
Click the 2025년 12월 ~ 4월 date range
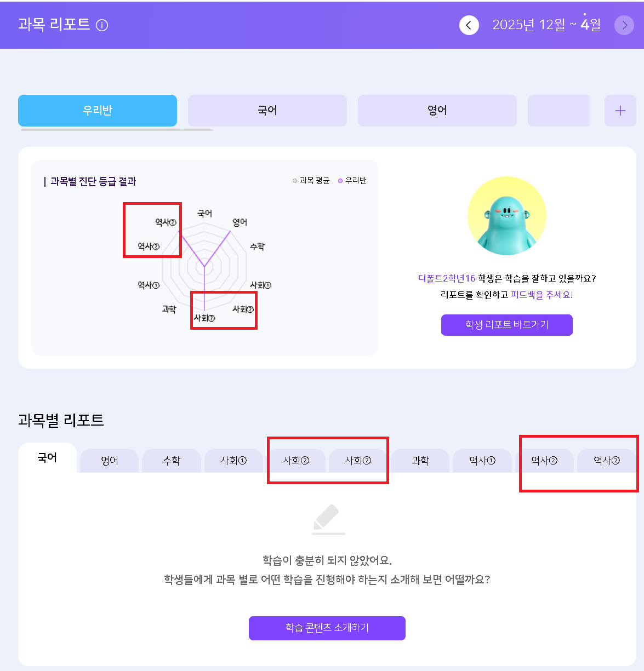click(546, 25)
